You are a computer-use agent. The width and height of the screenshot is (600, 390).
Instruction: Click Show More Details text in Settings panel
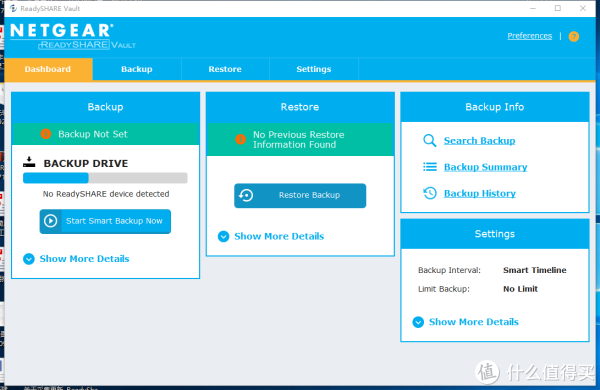pyautogui.click(x=474, y=322)
